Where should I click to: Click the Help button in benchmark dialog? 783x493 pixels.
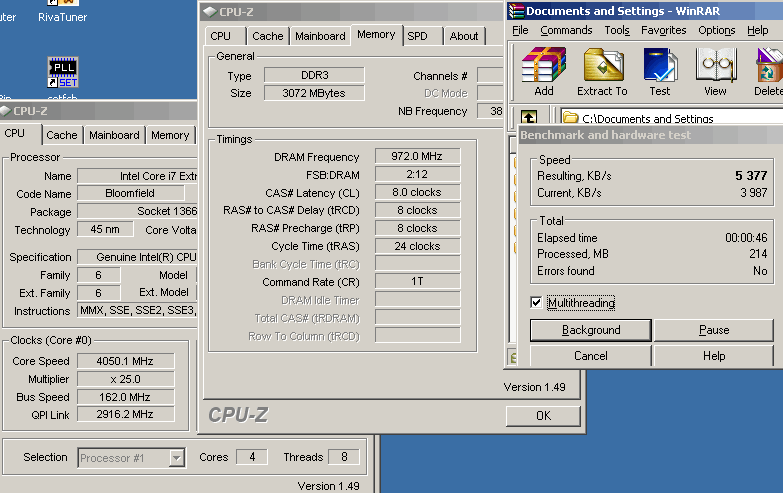pos(714,356)
